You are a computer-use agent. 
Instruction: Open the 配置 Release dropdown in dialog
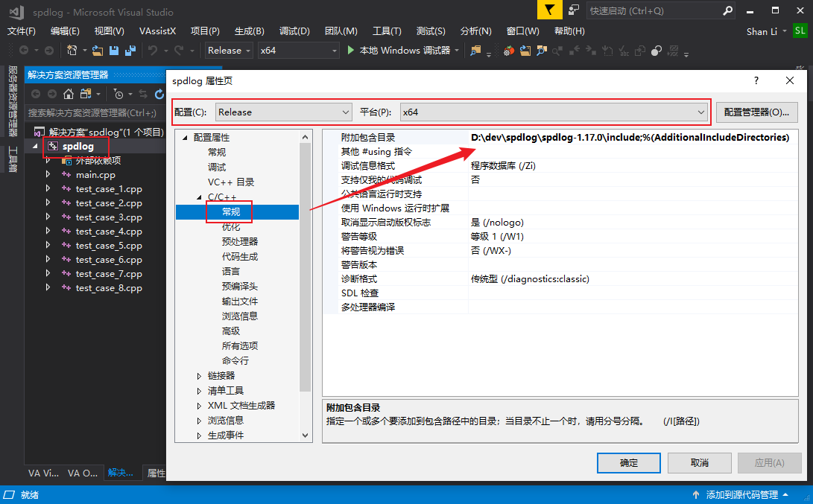(283, 112)
